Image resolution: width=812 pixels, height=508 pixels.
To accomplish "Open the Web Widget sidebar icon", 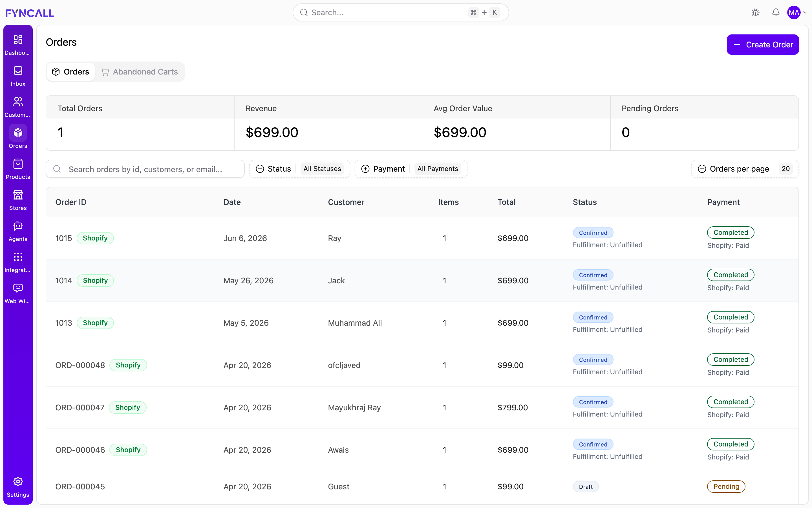I will click(18, 288).
